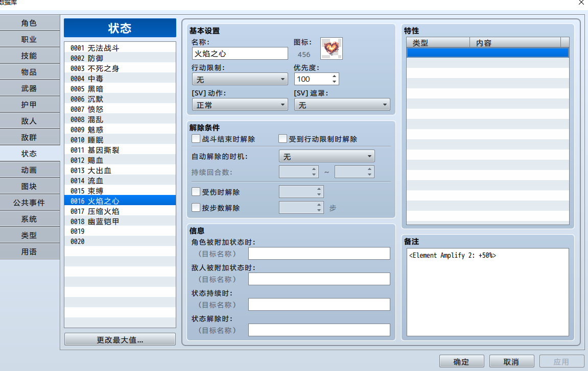This screenshot has height=371, width=588.
Task: Select state 0016 火焰之心
Action: coord(120,201)
